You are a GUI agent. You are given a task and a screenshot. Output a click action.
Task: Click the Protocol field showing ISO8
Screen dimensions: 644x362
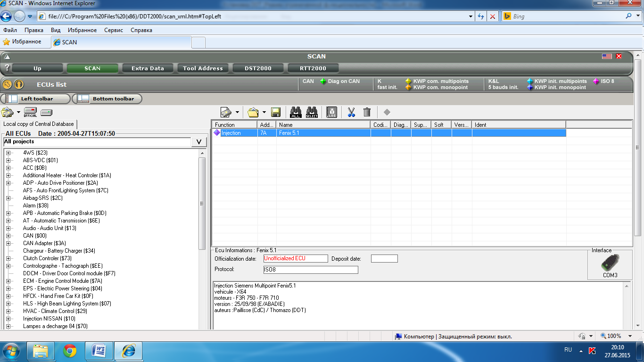(x=311, y=270)
